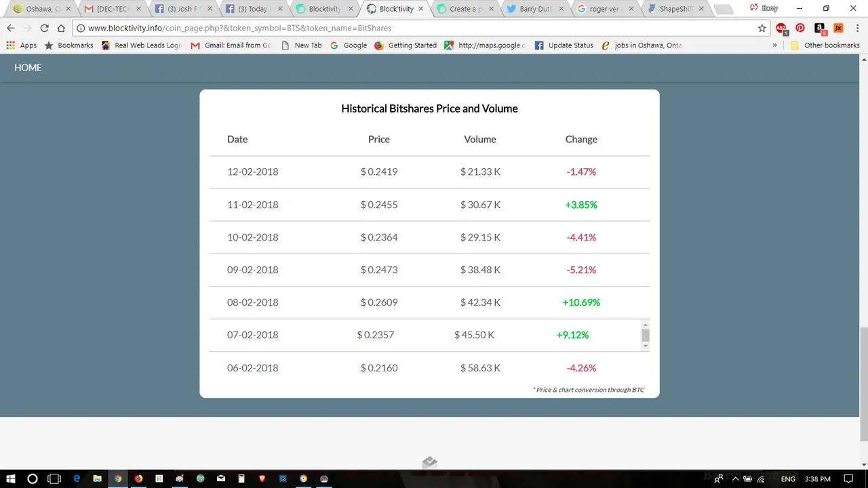Select the 12-02-2018 date cell

252,171
